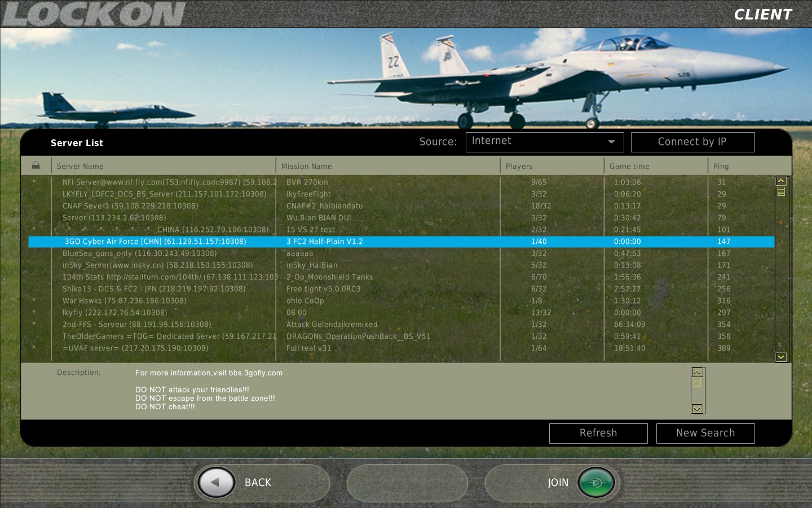This screenshot has width=812, height=508.
Task: Click the ohio CoOp mission name
Action: (x=305, y=301)
